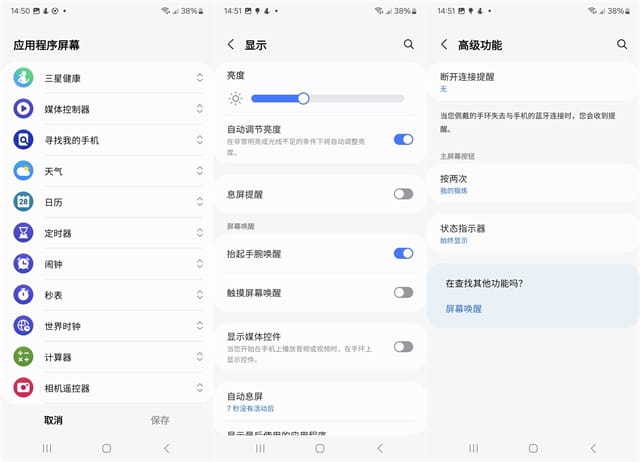Tap the 寻找我的手机 icon
Screen dimensions: 640x462
pos(24,140)
